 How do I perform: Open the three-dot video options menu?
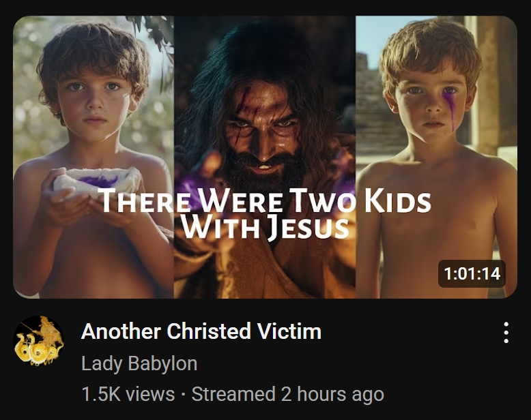coord(506,333)
